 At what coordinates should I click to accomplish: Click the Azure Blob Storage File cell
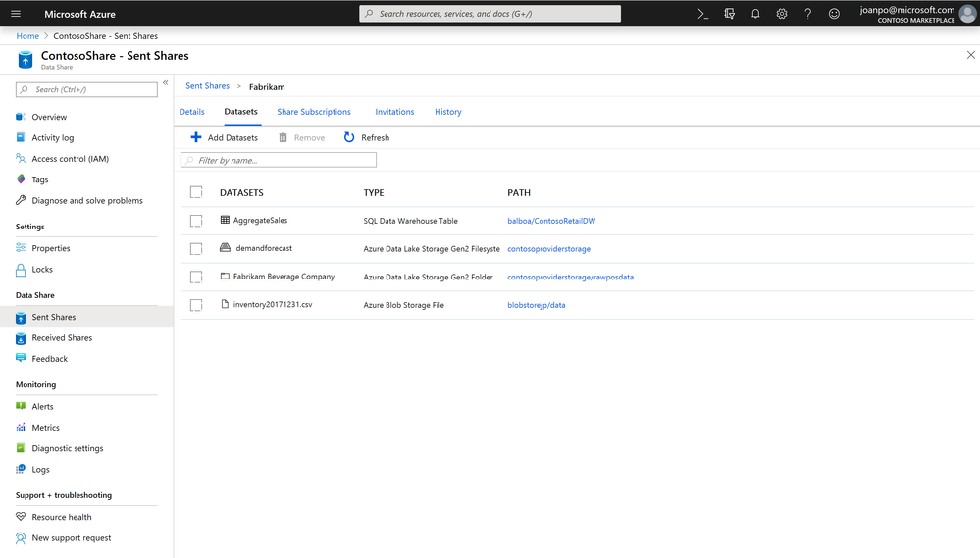(404, 305)
